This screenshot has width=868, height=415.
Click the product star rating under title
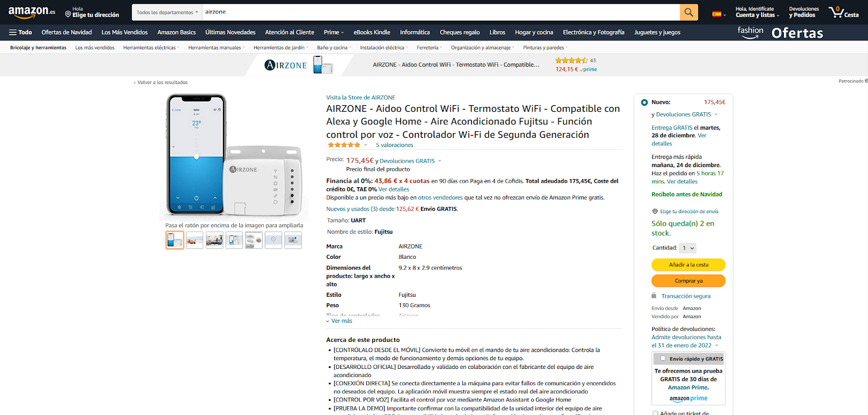[x=343, y=145]
